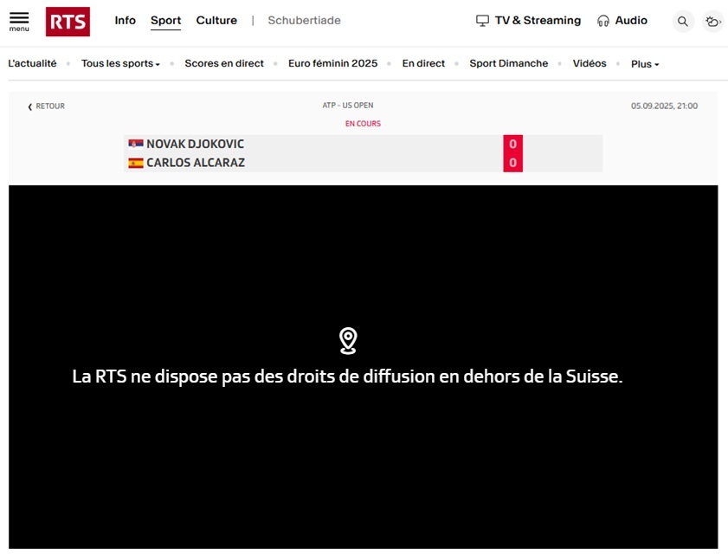Image resolution: width=728 pixels, height=560 pixels.
Task: Go to L'actualité
Action: [33, 63]
